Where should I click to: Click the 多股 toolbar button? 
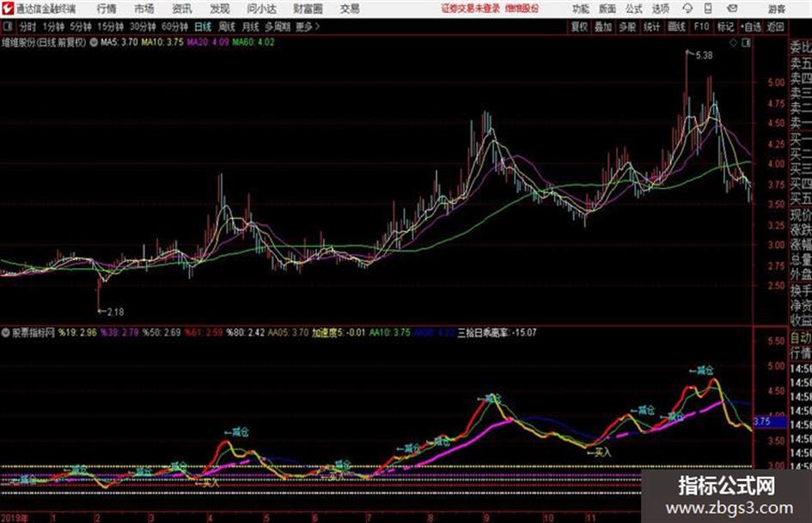pyautogui.click(x=627, y=27)
